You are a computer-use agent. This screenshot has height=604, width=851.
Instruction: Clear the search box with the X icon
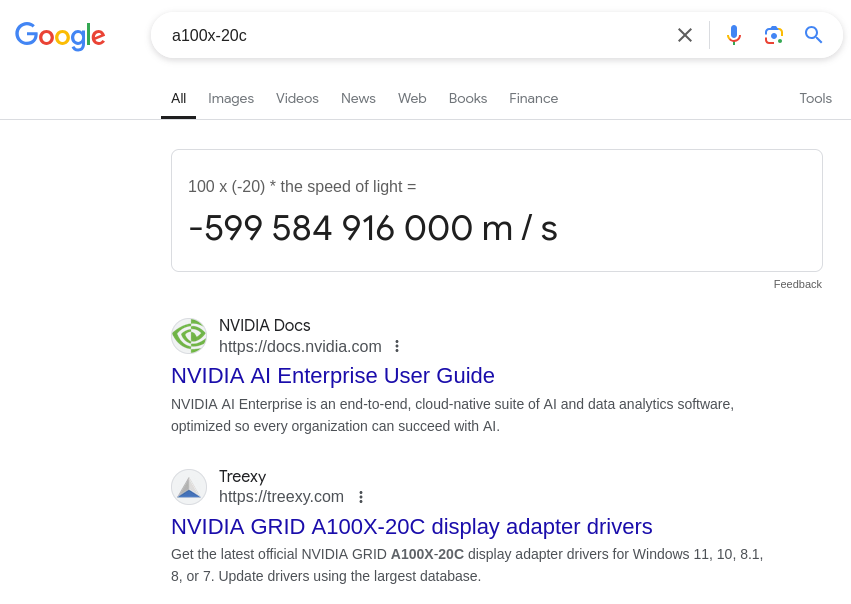[685, 35]
